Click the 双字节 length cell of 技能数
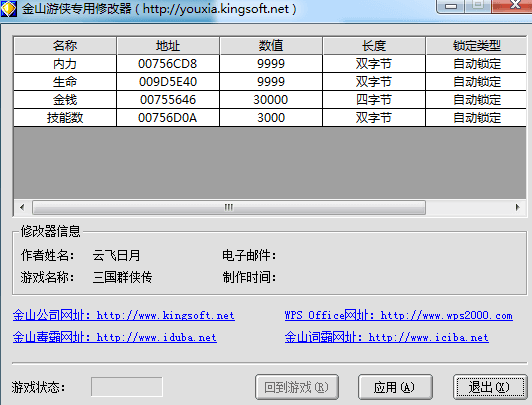532x405 pixels. point(374,118)
